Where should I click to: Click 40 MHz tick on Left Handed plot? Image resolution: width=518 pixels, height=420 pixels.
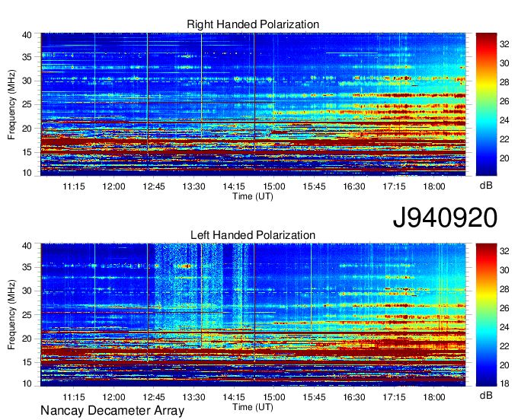click(x=27, y=246)
